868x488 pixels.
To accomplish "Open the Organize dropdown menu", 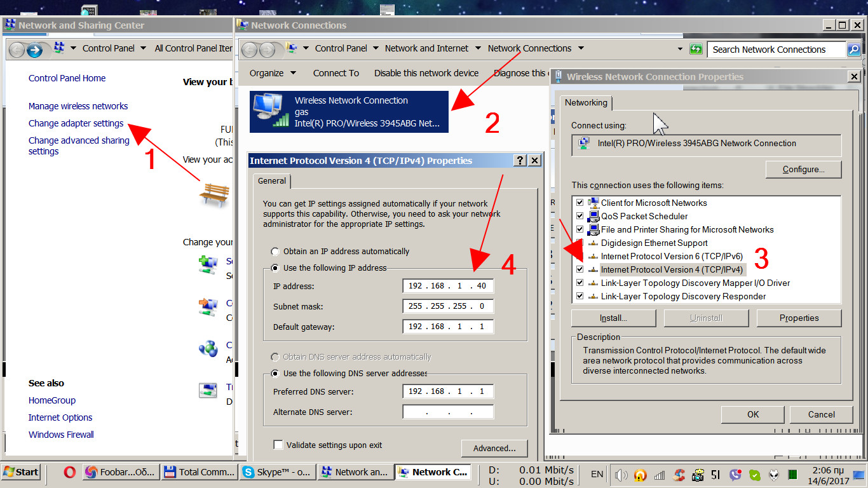I will (273, 73).
